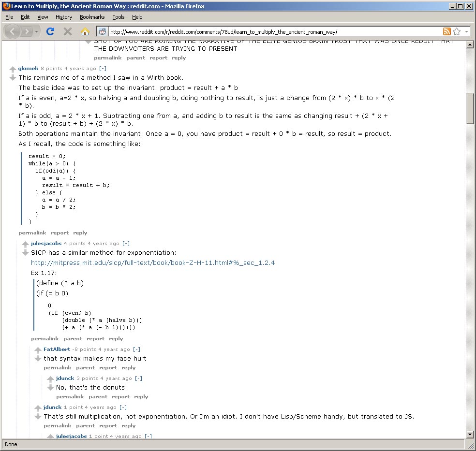Screen dimensions: 476x451
Task: Collapse jdunck's 3 points comment
Action: 138,378
